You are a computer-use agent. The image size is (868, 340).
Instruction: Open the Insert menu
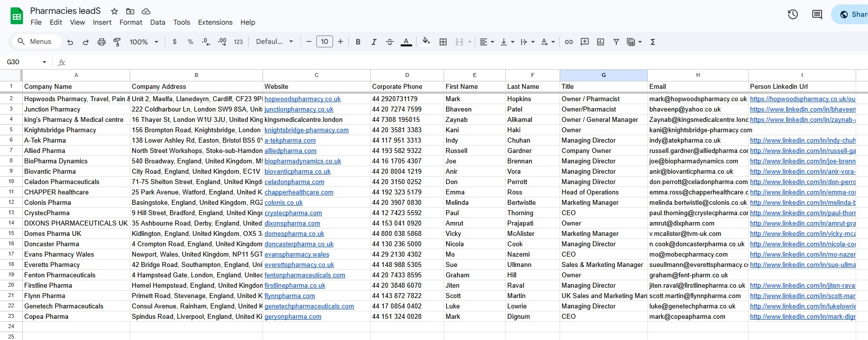coord(102,22)
